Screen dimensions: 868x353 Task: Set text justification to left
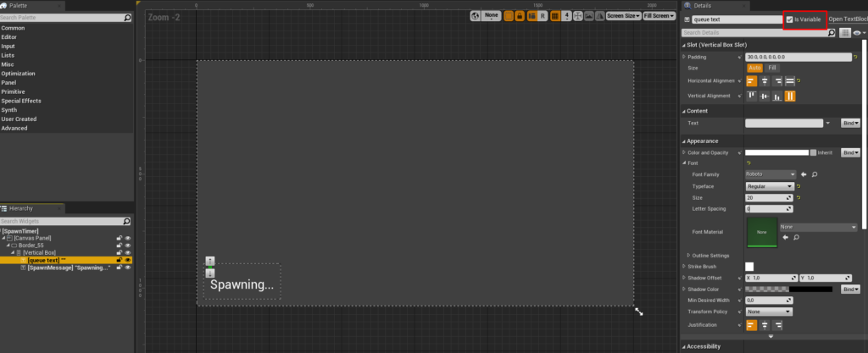point(752,325)
